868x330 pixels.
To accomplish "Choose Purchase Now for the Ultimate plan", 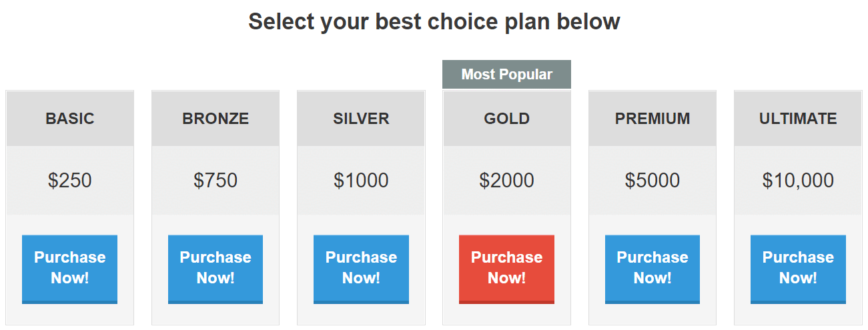I will [x=798, y=269].
